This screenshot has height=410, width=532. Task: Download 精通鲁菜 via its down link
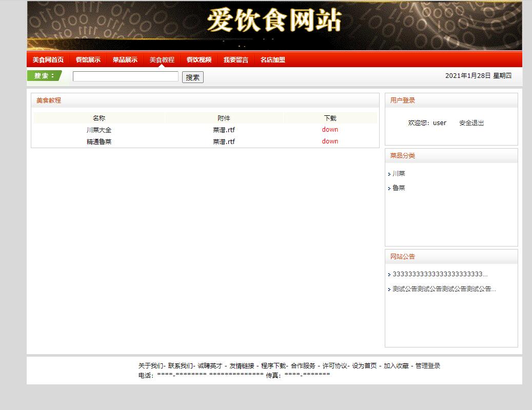pyautogui.click(x=329, y=141)
